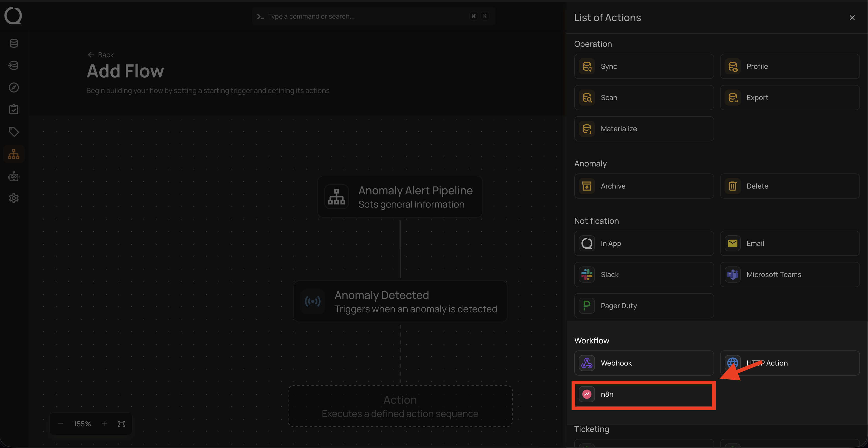The height and width of the screenshot is (448, 868).
Task: Open the settings gear sidebar icon
Action: tap(14, 198)
